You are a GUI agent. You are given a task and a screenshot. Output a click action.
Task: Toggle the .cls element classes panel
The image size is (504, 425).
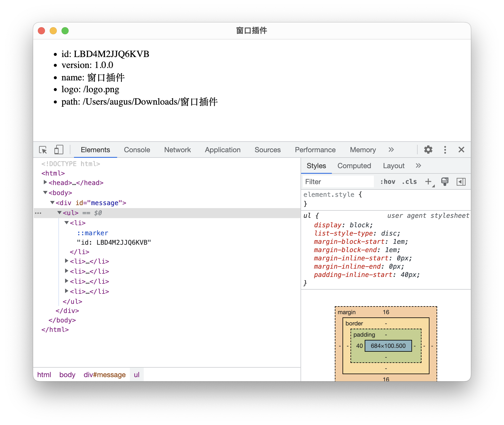(x=409, y=182)
